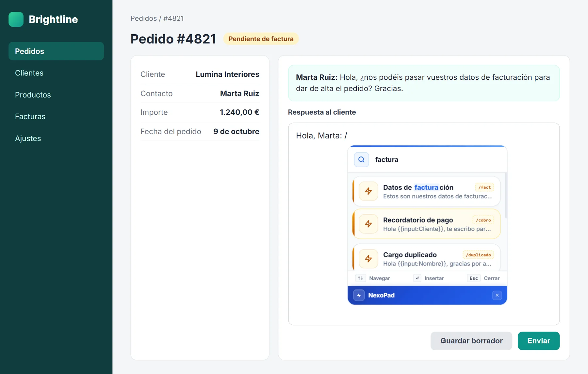Viewport: 588px width, 374px height.
Task: Click the /duplicado shortcut tag
Action: [x=478, y=255]
